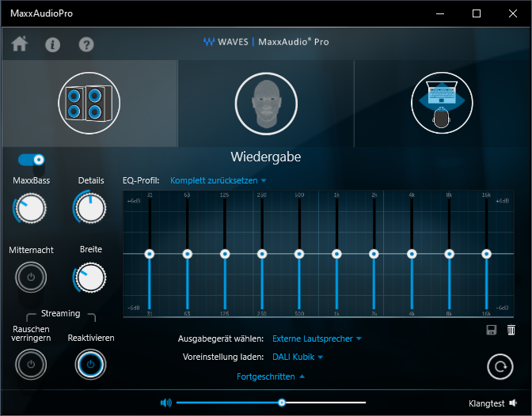Close the MaxxAudioPro window
Image resolution: width=532 pixels, height=416 pixels.
(x=513, y=13)
